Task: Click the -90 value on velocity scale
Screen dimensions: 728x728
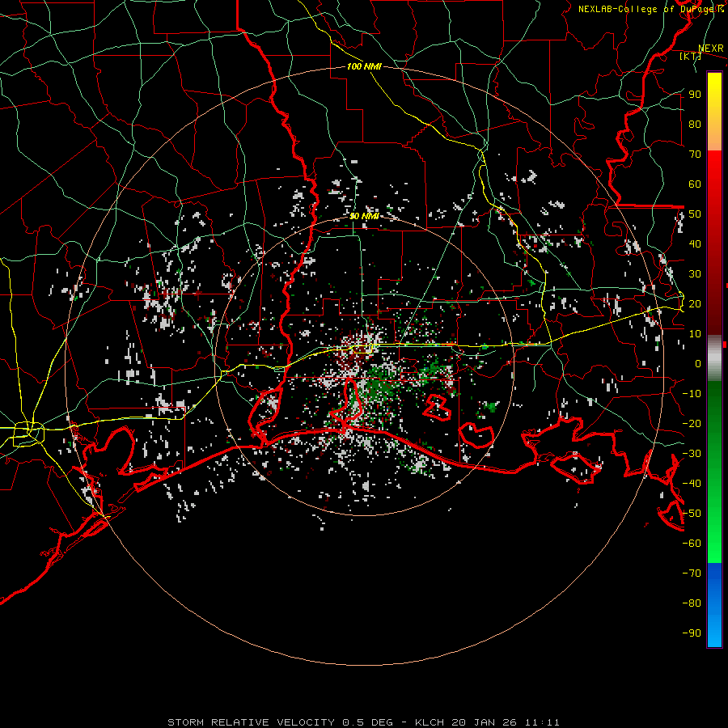Action: 692,633
